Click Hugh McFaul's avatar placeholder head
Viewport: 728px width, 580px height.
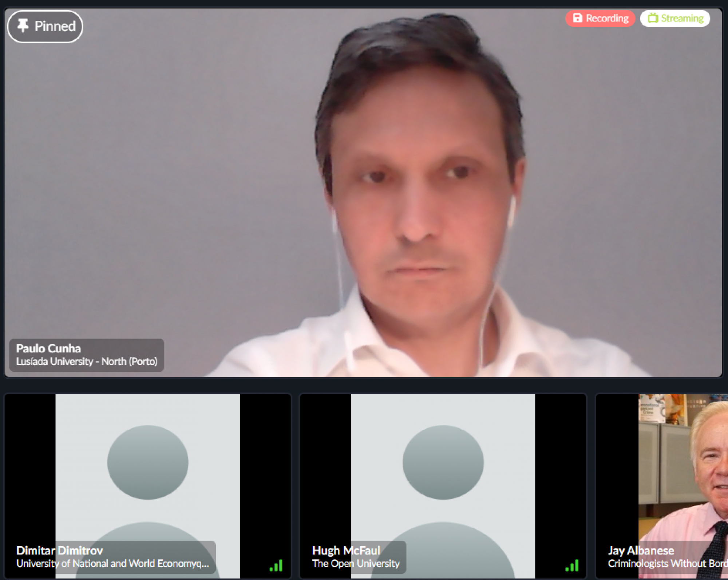click(443, 462)
